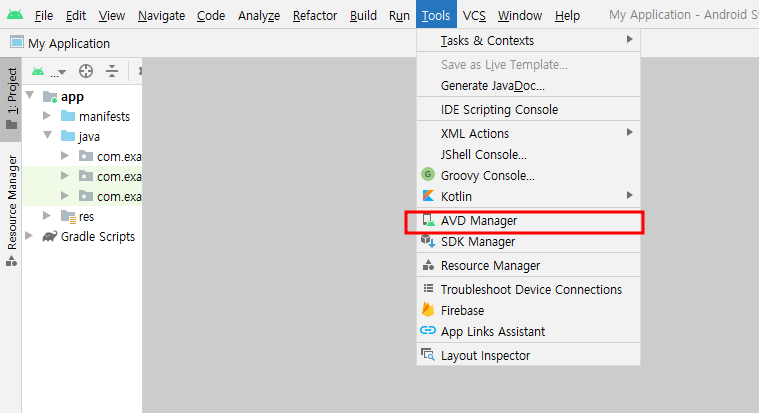Click the Kotlin logo icon
The image size is (759, 413).
pos(428,196)
